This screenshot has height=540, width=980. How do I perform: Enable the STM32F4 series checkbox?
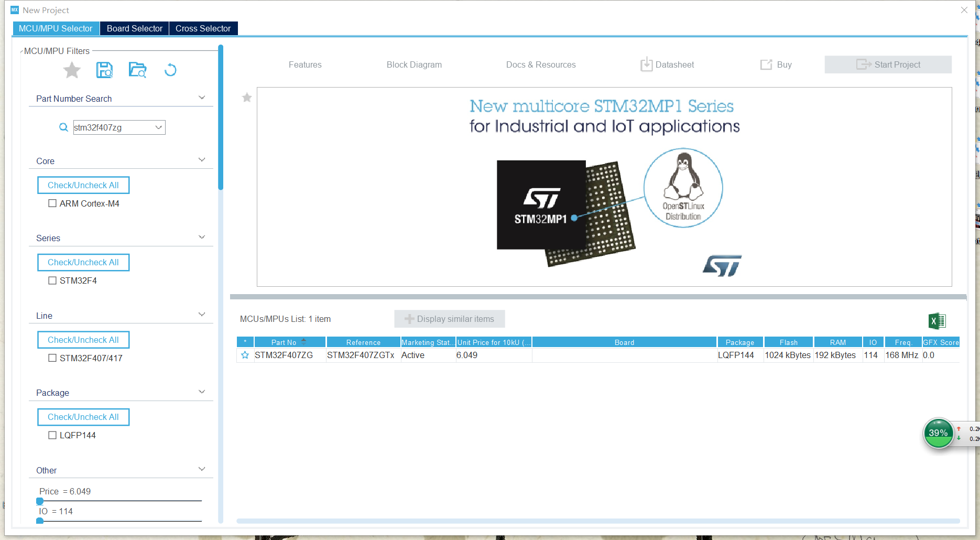[52, 280]
